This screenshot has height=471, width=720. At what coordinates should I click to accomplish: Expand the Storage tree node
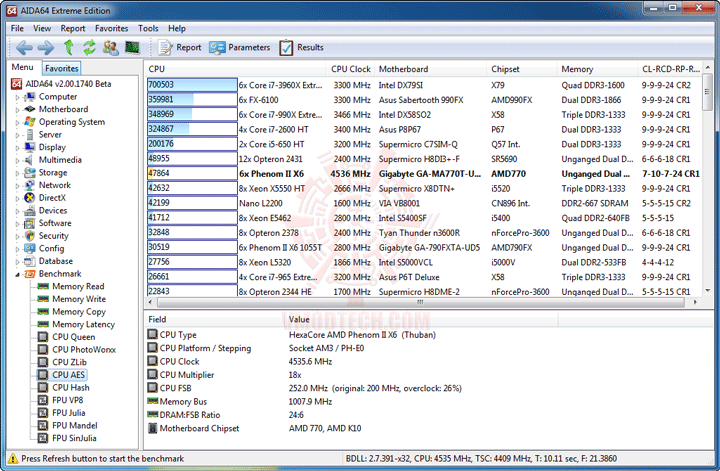point(17,173)
